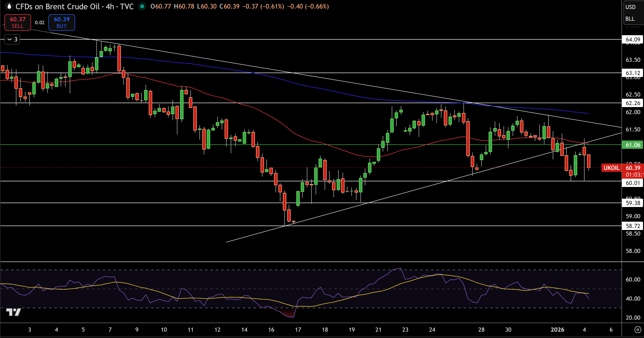Image resolution: width=644 pixels, height=338 pixels.
Task: Click the 62.50 price scale tick
Action: pyautogui.click(x=633, y=94)
